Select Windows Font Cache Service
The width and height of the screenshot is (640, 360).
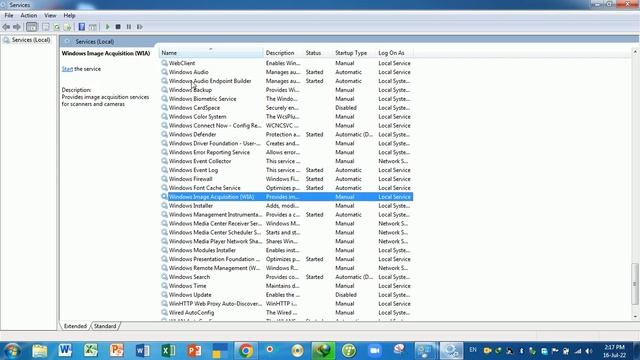286,188
